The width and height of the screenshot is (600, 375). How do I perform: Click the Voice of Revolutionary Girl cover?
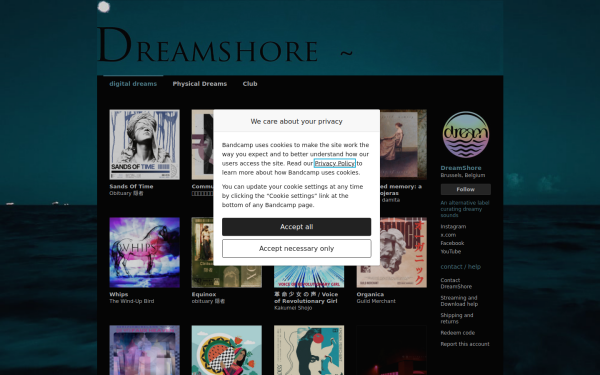(309, 276)
